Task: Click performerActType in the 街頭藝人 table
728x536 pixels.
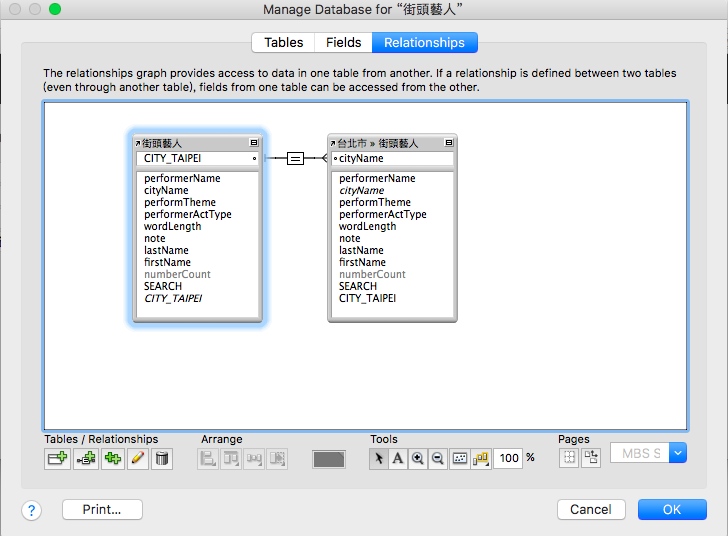Action: click(188, 215)
